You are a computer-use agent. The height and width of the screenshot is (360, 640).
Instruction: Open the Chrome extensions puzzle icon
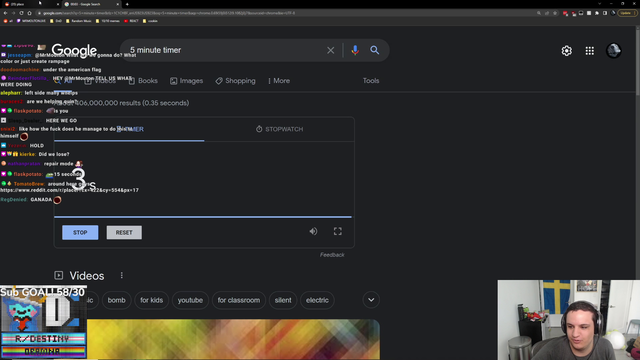[x=597, y=13]
